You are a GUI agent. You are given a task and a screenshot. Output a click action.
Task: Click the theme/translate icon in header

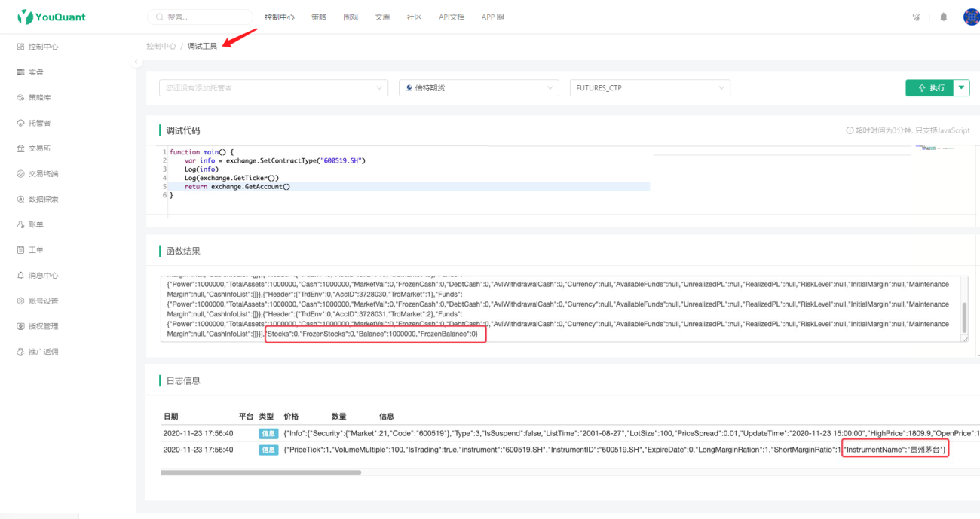(x=917, y=17)
